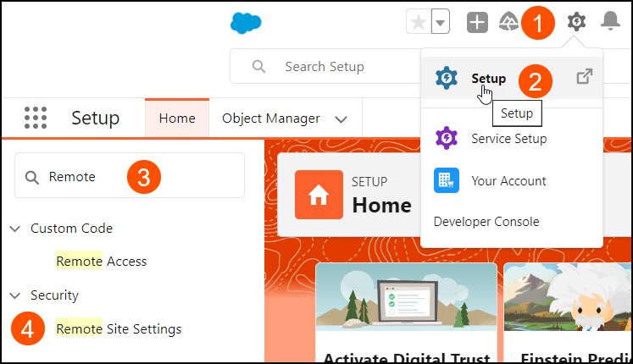This screenshot has height=364, width=633.
Task: Click the Security heading text
Action: tap(54, 295)
